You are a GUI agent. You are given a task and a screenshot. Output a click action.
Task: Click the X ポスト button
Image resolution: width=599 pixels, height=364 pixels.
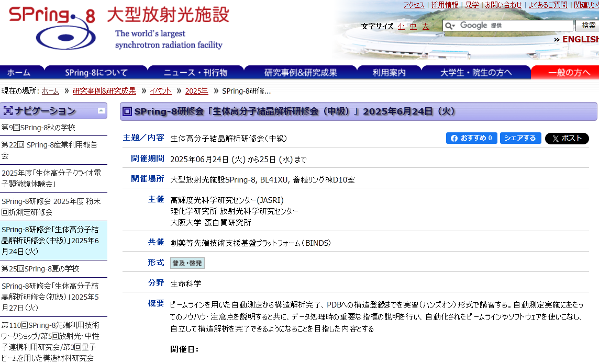click(567, 138)
